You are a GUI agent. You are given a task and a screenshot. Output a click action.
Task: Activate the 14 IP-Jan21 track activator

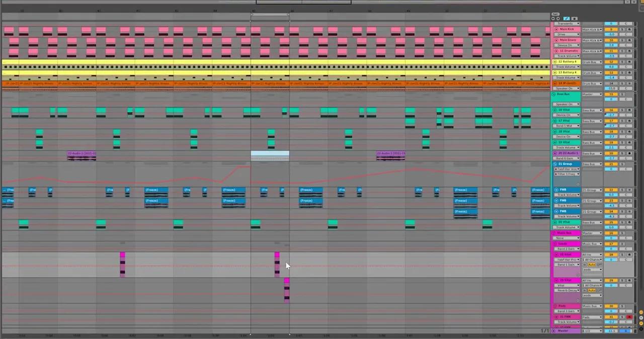point(611,83)
